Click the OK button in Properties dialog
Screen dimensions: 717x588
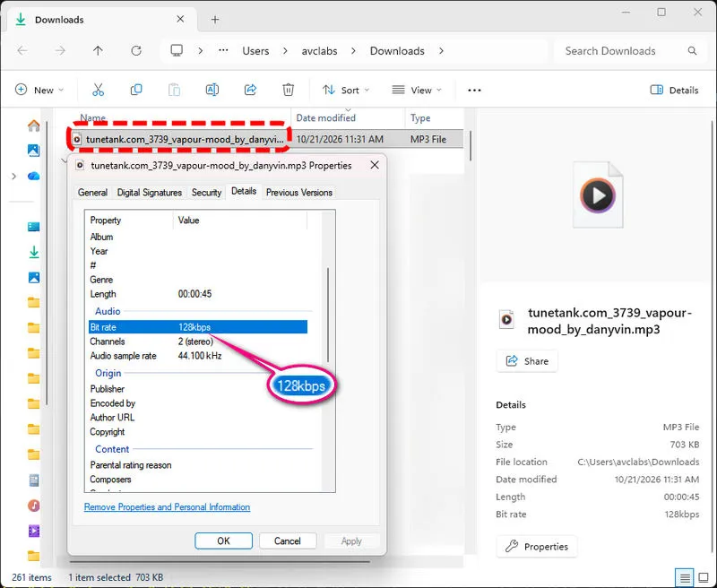point(223,540)
